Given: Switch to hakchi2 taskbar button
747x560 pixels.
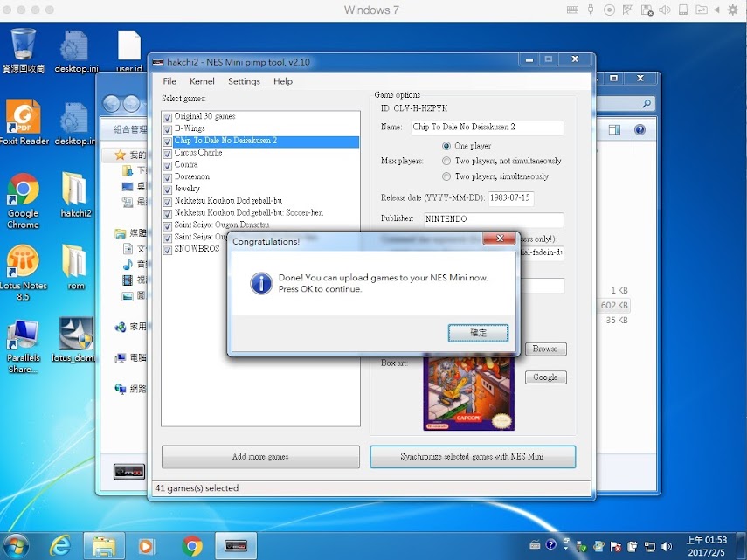Looking at the screenshot, I should (x=236, y=546).
